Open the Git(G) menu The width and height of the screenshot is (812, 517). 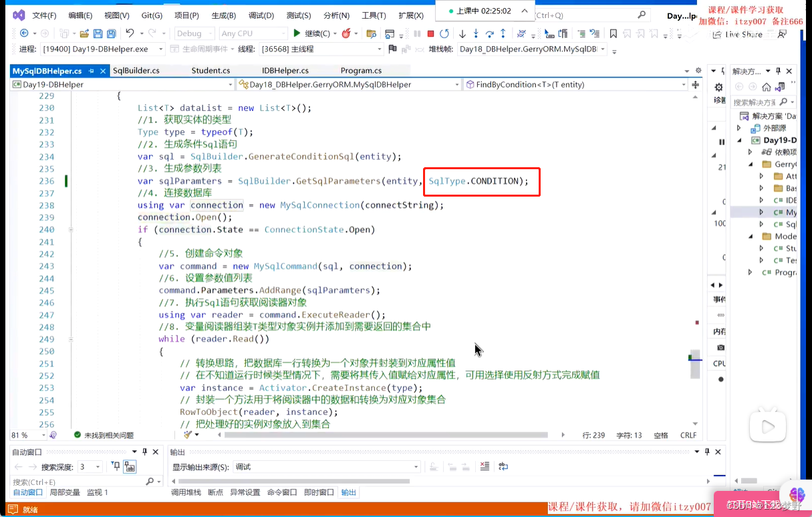point(152,15)
